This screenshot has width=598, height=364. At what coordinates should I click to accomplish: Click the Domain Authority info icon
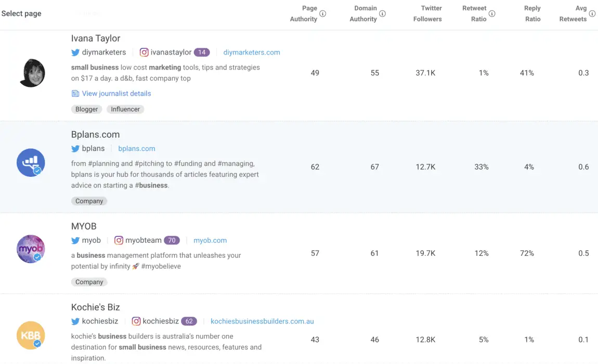(x=382, y=14)
